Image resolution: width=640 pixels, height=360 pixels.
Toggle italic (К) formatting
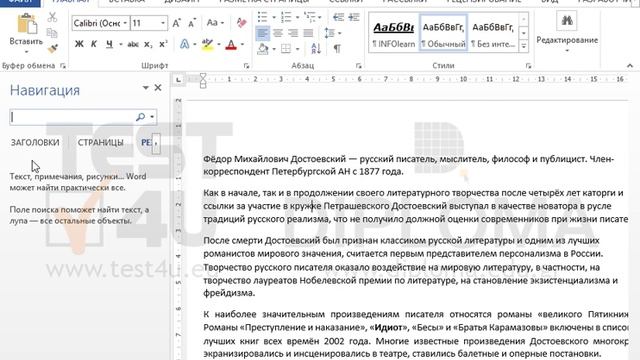coord(94,44)
